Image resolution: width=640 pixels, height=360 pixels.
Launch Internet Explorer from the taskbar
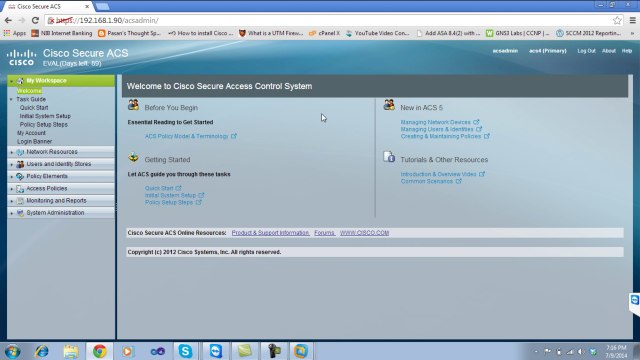pyautogui.click(x=42, y=351)
